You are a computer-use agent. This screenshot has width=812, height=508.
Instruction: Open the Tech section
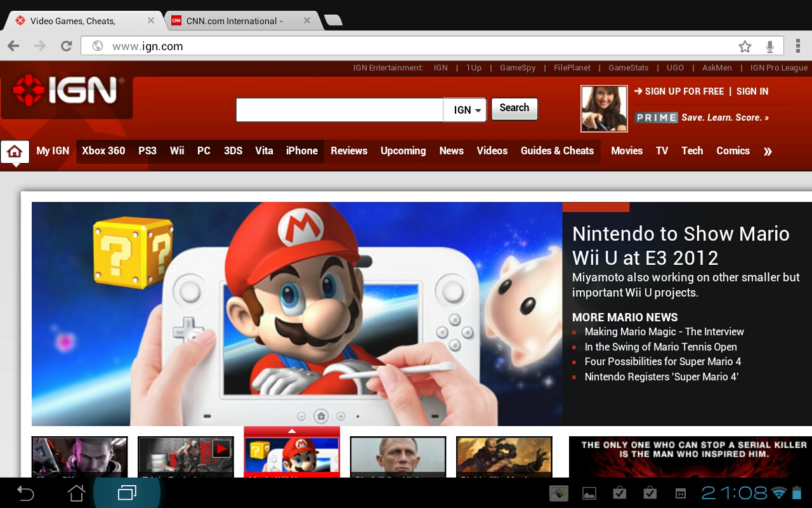[692, 150]
